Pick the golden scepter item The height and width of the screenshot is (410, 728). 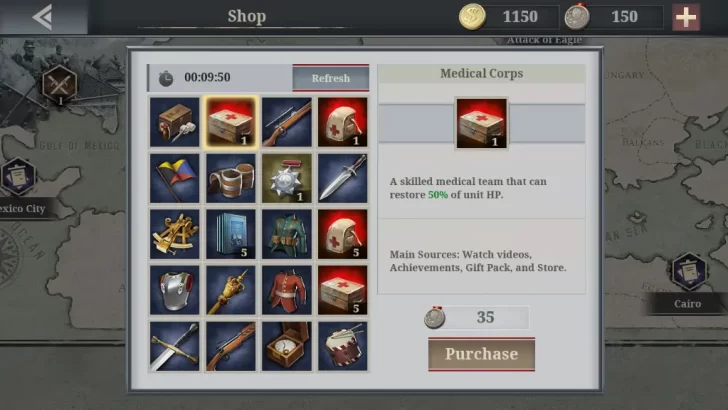[231, 290]
